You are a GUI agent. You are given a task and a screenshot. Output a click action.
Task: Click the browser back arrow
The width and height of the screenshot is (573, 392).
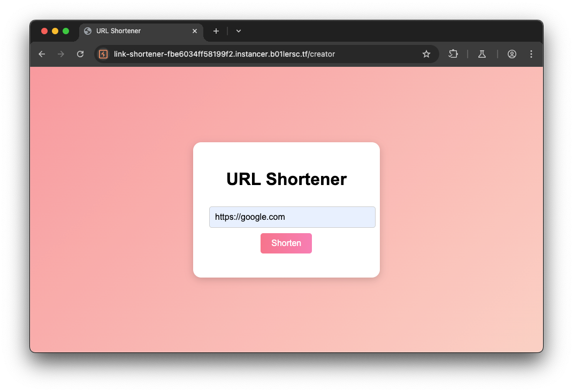click(x=42, y=54)
